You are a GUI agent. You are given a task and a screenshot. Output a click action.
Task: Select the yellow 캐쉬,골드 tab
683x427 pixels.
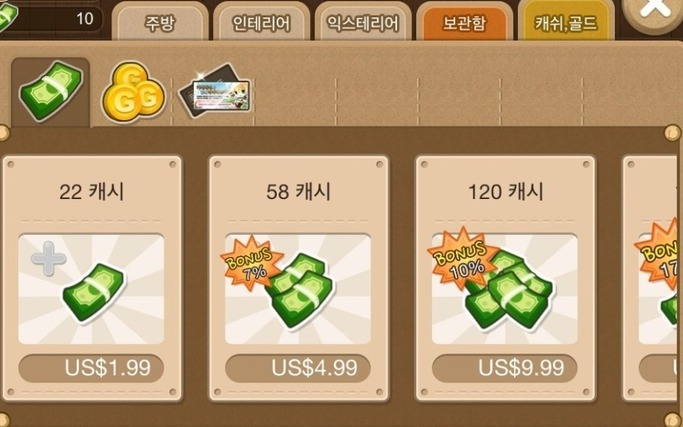click(x=566, y=23)
